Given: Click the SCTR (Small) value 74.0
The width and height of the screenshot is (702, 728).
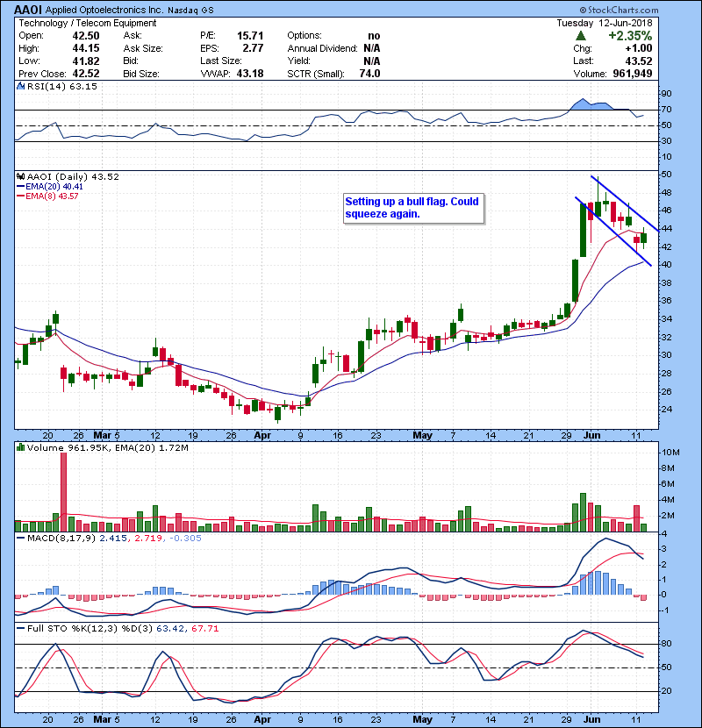Looking at the screenshot, I should point(369,74).
